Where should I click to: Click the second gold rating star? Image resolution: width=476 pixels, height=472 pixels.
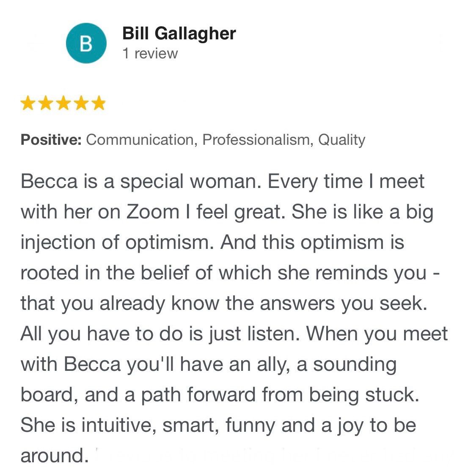click(x=46, y=103)
